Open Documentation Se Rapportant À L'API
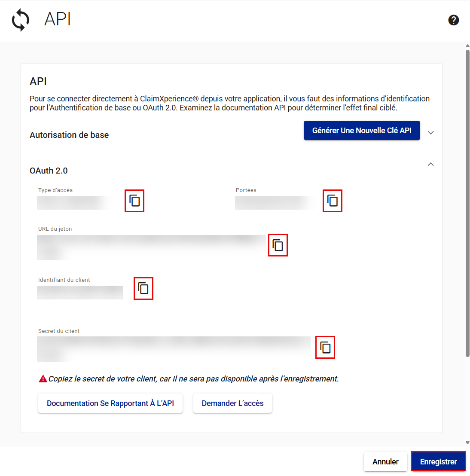This screenshot has height=476, width=470. (x=110, y=403)
